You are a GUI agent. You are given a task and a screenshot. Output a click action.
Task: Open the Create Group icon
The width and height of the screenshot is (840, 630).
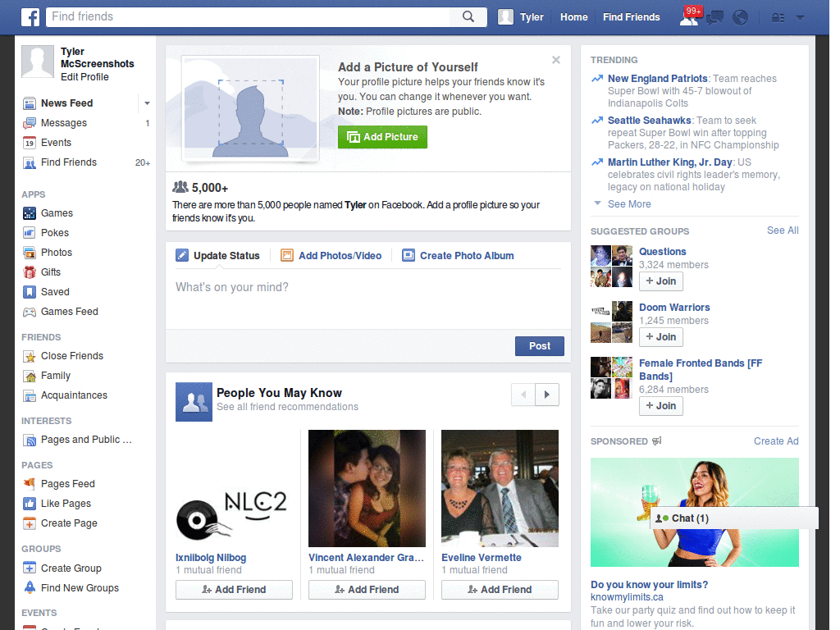[x=30, y=568]
